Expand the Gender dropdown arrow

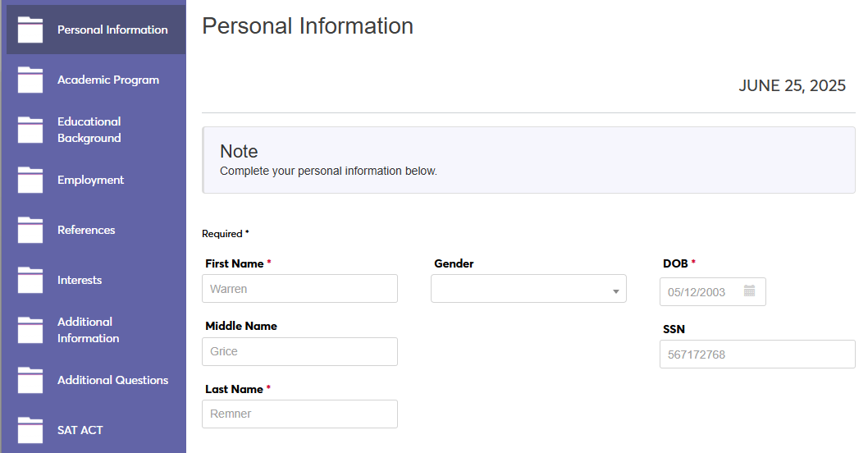coord(615,291)
